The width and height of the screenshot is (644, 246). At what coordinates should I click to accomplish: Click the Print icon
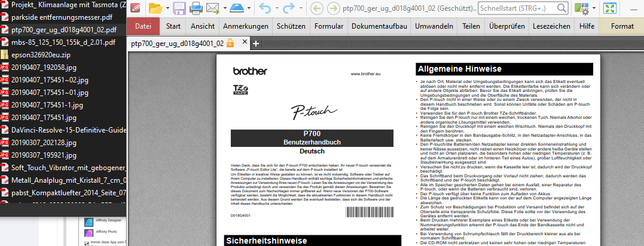[196, 8]
